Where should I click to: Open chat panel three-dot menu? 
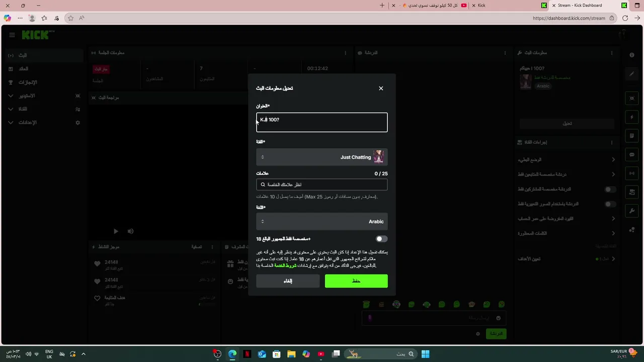click(x=505, y=53)
